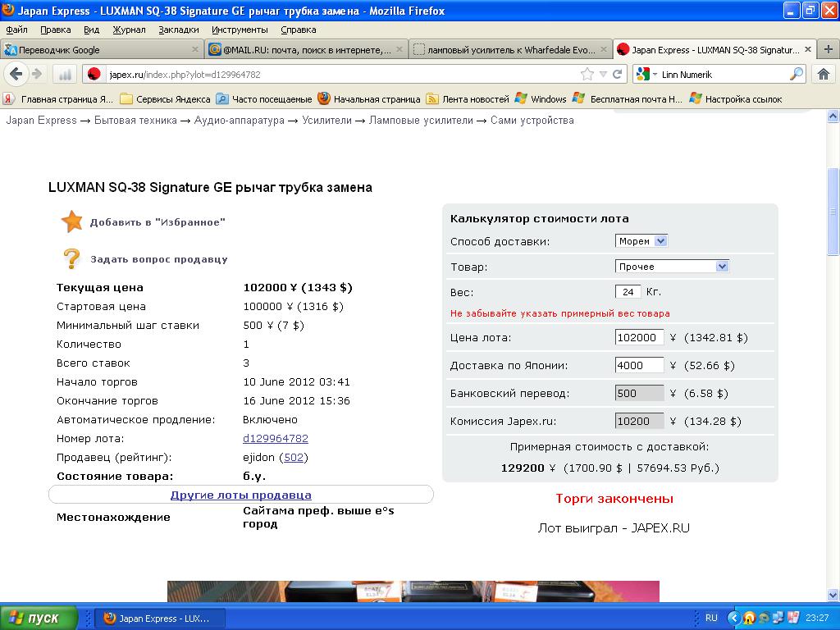840x630 pixels.
Task: Click the orange star Favorites icon
Action: coord(72,221)
